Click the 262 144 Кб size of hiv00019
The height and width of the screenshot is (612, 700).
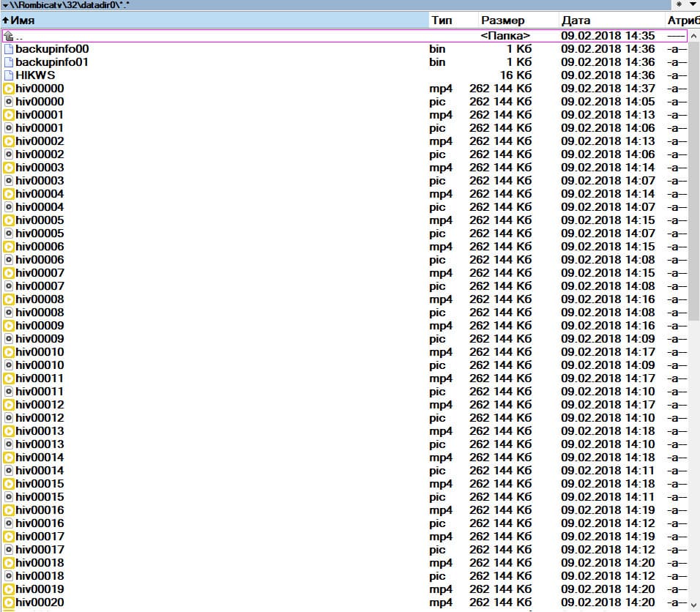[500, 589]
